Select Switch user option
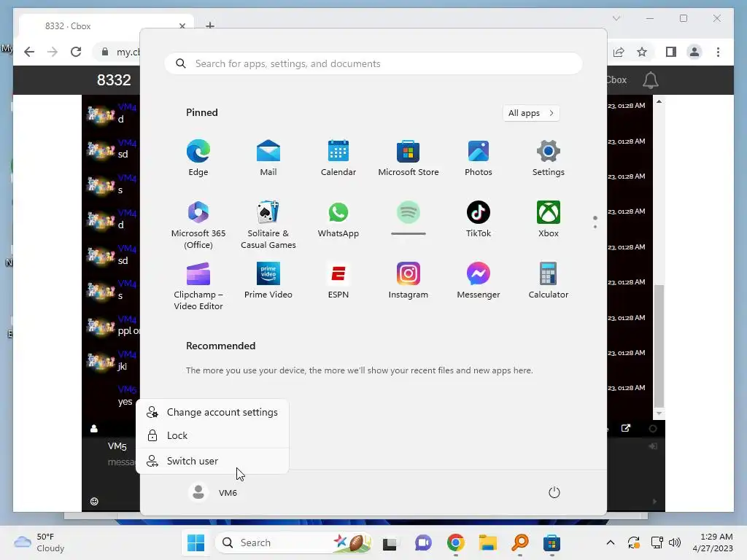This screenshot has height=560, width=747. tap(212, 461)
